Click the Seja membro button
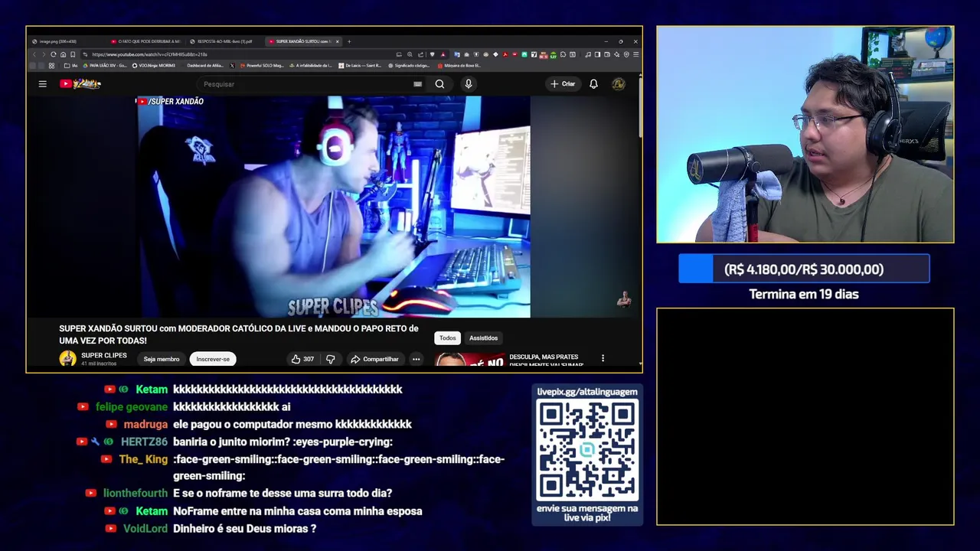 (x=162, y=359)
